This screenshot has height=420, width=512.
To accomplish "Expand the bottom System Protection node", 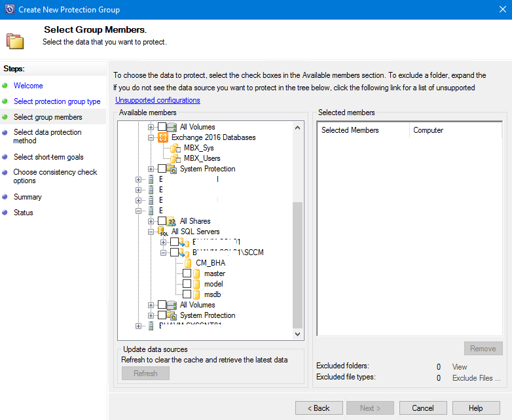I will 151,315.
